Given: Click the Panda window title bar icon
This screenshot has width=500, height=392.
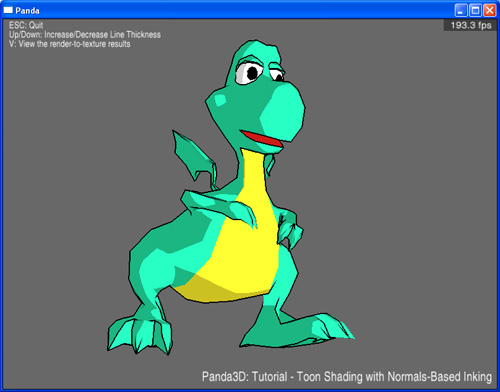Looking at the screenshot, I should click(8, 11).
